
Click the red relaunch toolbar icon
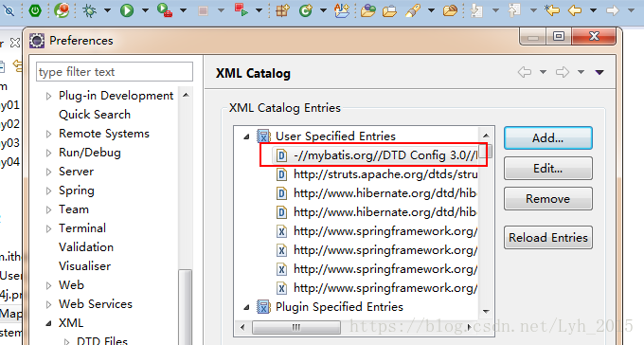click(241, 9)
